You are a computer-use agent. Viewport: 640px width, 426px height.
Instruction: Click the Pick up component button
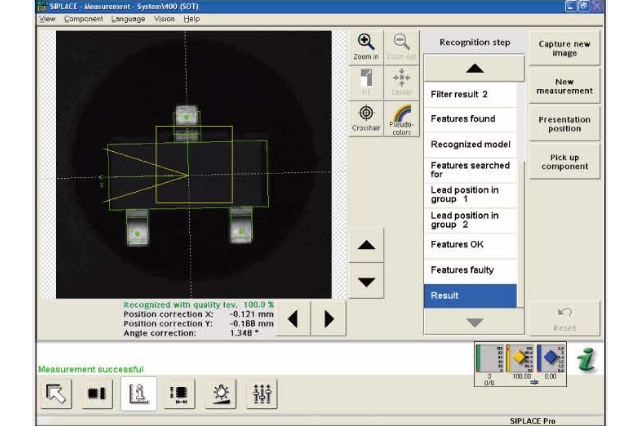pos(565,161)
